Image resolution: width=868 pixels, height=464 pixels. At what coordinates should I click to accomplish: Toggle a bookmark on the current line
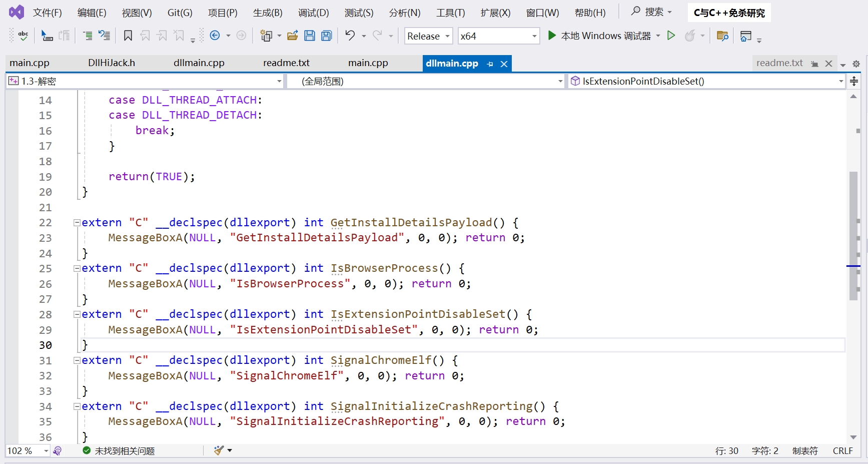(128, 36)
